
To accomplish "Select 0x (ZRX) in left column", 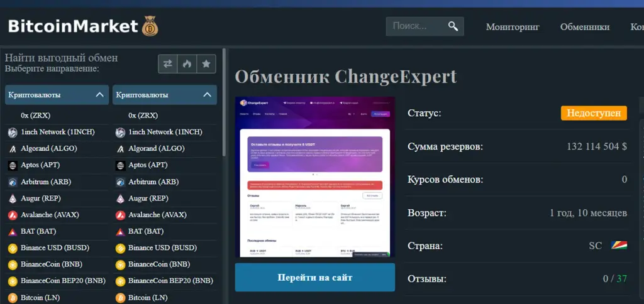I will pyautogui.click(x=36, y=116).
